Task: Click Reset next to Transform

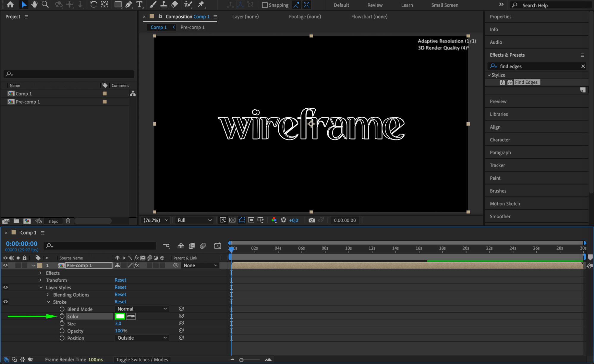Action: click(x=120, y=280)
